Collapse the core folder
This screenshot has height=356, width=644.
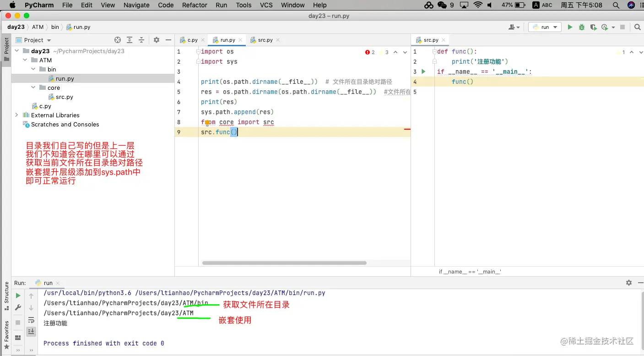33,88
